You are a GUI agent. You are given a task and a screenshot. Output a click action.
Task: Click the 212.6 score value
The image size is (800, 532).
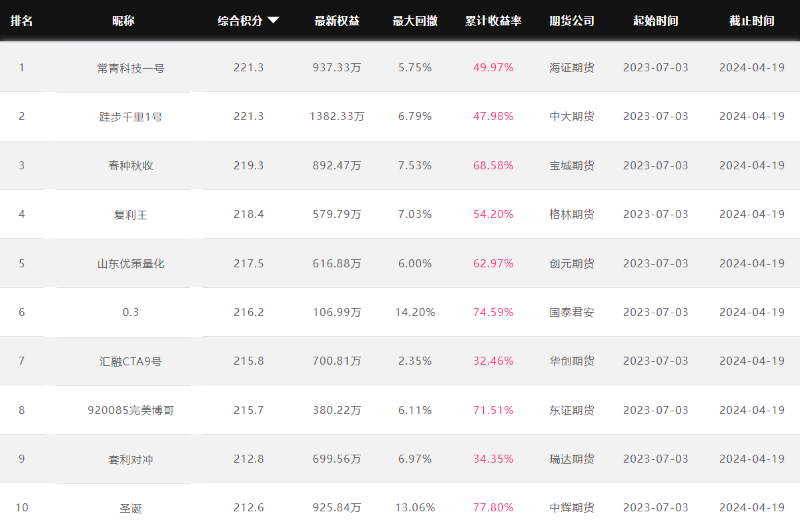tap(248, 507)
